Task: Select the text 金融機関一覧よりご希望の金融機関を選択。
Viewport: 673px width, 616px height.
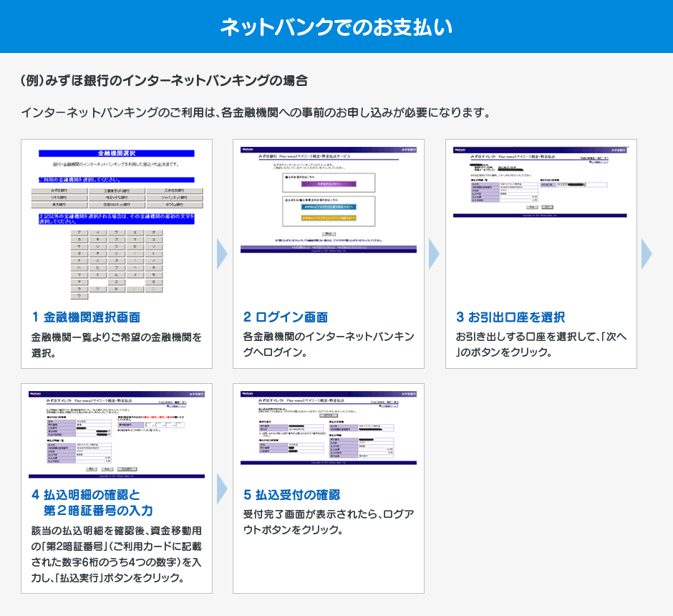Action: 116,345
